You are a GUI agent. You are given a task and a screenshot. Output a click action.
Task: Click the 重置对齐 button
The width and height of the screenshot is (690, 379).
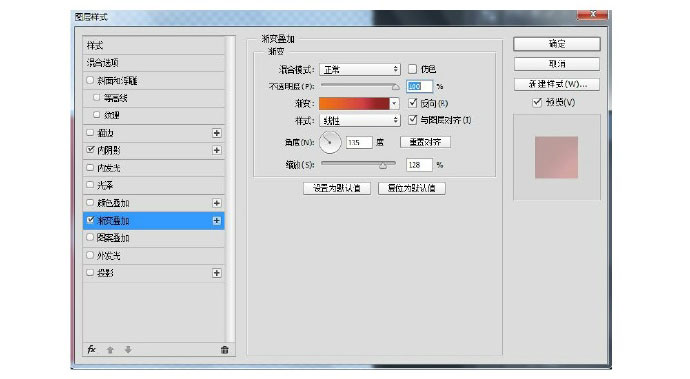[426, 142]
